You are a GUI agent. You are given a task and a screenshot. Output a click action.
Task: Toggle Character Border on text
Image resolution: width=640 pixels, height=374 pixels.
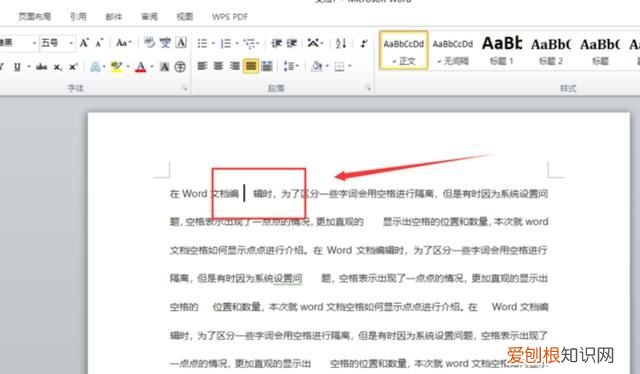pos(181,42)
